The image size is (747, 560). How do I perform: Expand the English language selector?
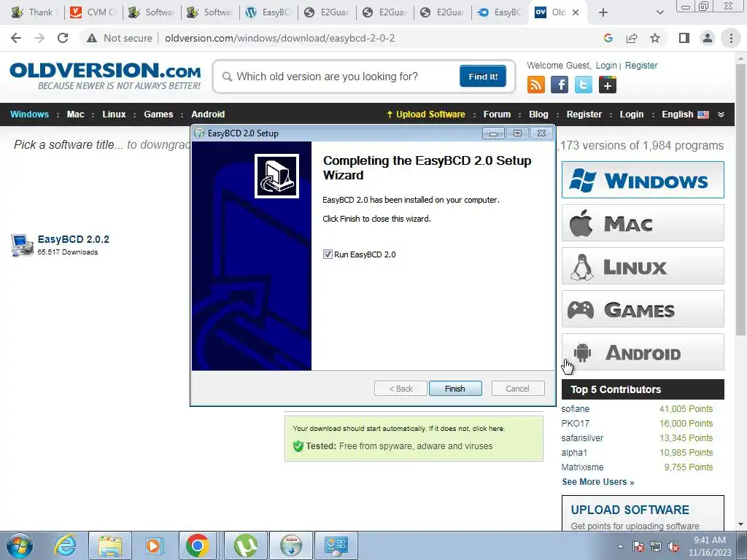tap(685, 114)
